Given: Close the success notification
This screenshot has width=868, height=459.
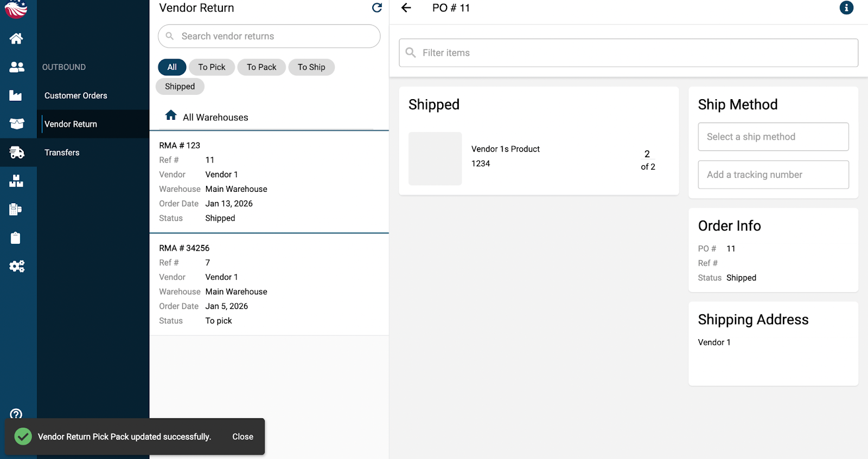Looking at the screenshot, I should point(242,437).
